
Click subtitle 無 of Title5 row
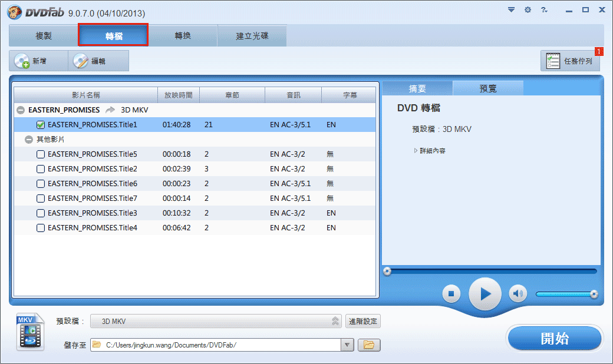[330, 154]
